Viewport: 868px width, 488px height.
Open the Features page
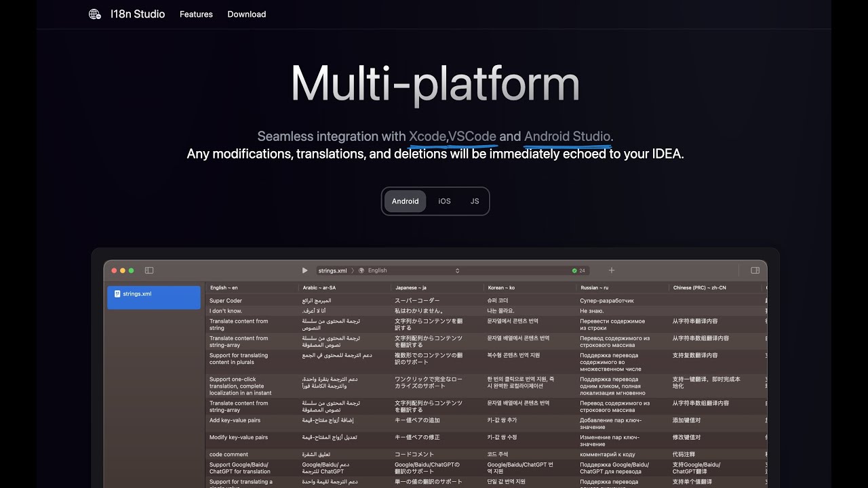tap(196, 14)
